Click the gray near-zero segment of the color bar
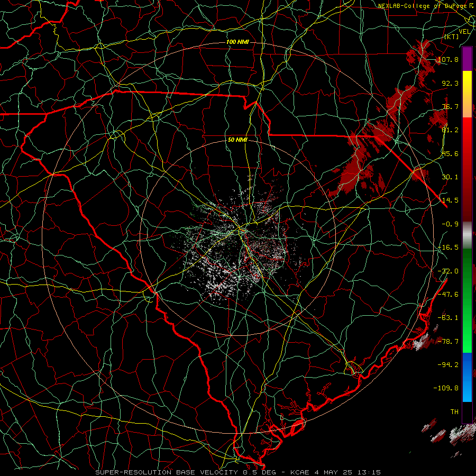Image resolution: width=476 pixels, height=476 pixels. [467, 235]
